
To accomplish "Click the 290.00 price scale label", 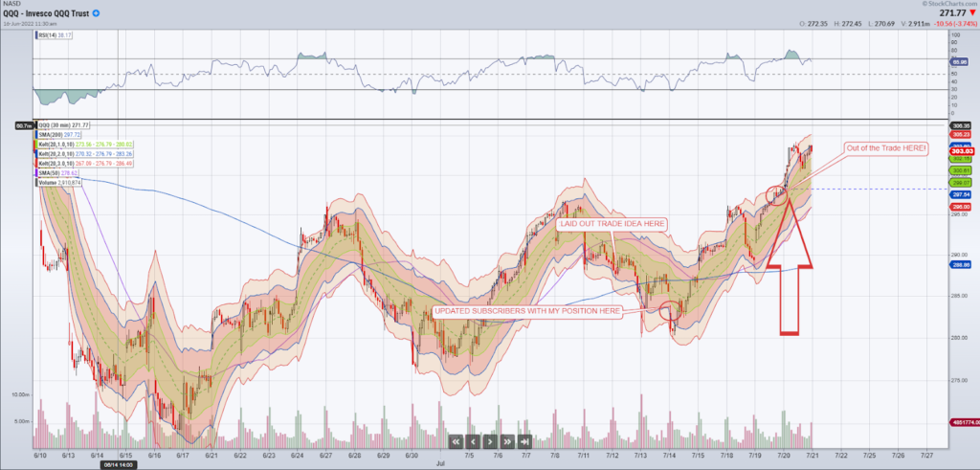I will (958, 255).
